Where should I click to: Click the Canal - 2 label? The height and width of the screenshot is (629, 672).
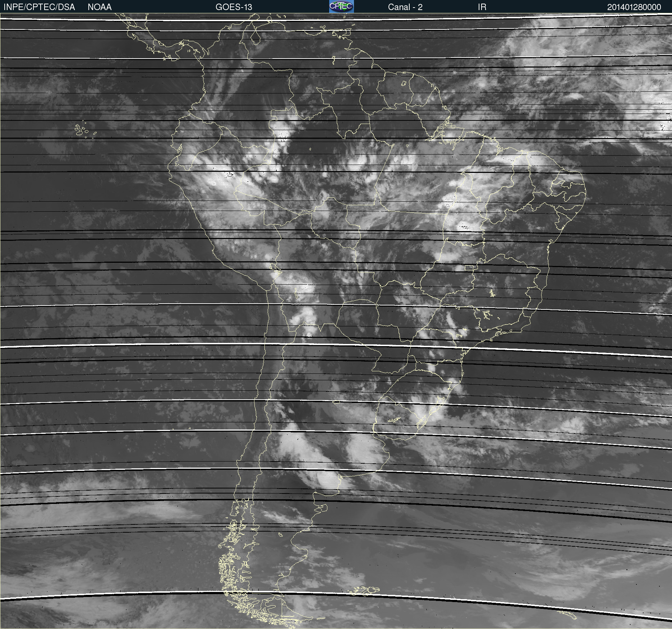[x=405, y=7]
